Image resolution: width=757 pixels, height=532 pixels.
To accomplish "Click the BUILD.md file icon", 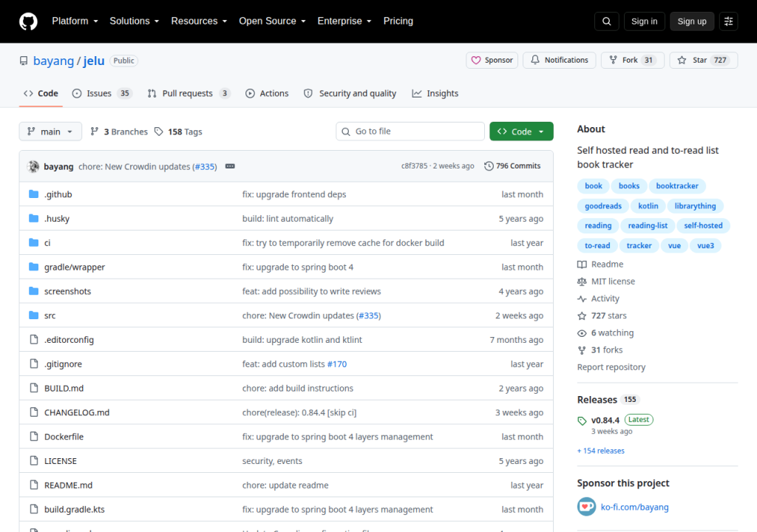I will 33,388.
